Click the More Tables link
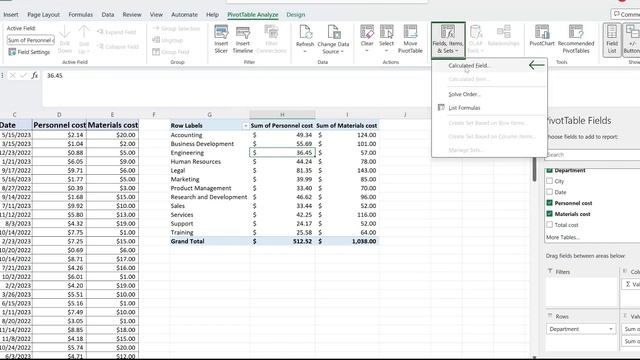The width and height of the screenshot is (640, 360). click(562, 237)
